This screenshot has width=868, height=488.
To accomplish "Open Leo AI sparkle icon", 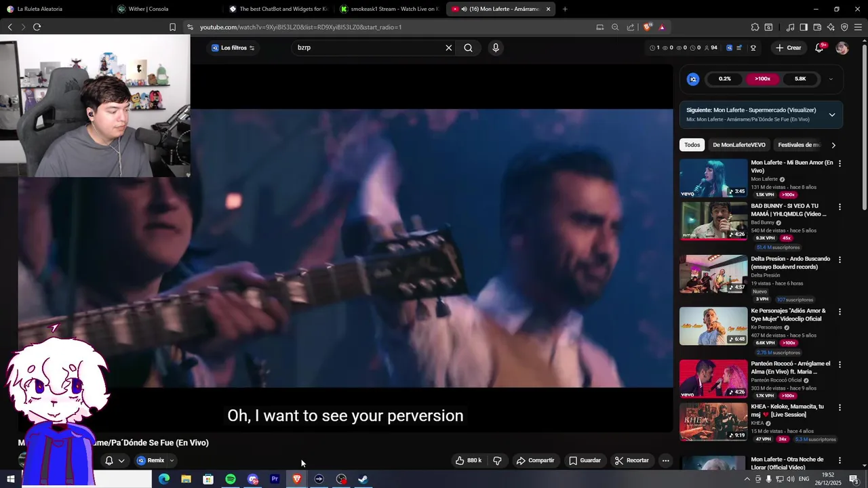I will click(x=831, y=27).
